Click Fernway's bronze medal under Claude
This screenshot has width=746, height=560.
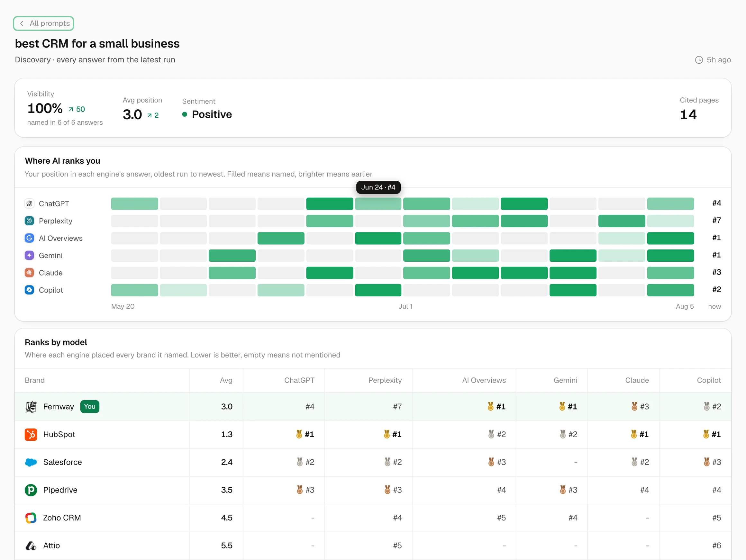point(634,406)
